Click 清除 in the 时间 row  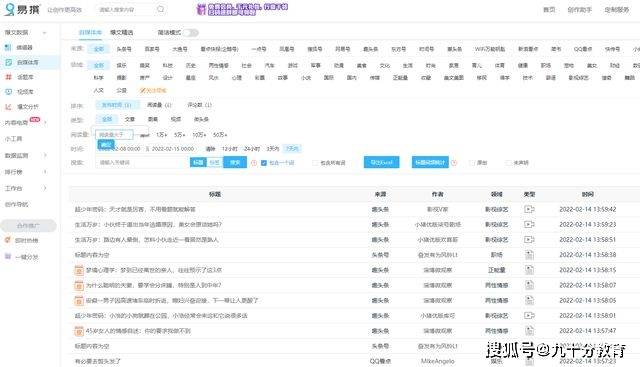211,149
